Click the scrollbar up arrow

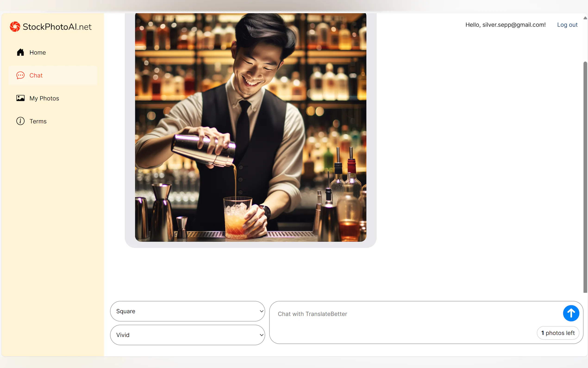click(x=585, y=18)
